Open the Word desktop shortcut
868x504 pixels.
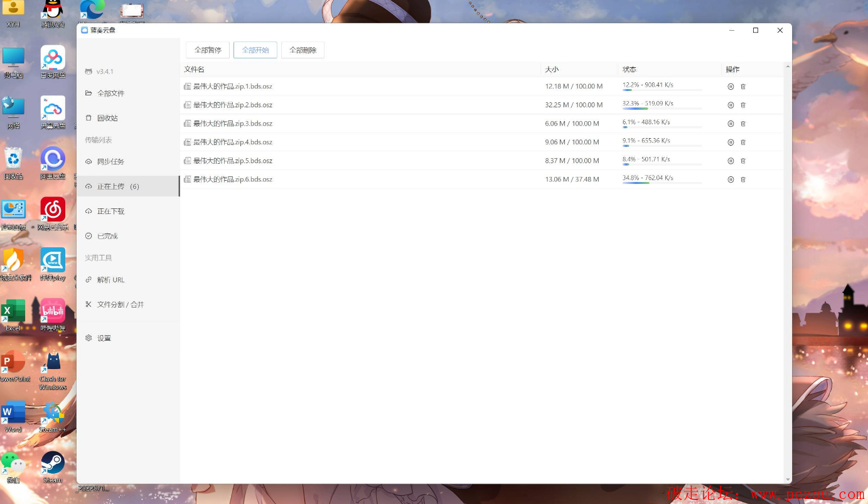pos(13,417)
